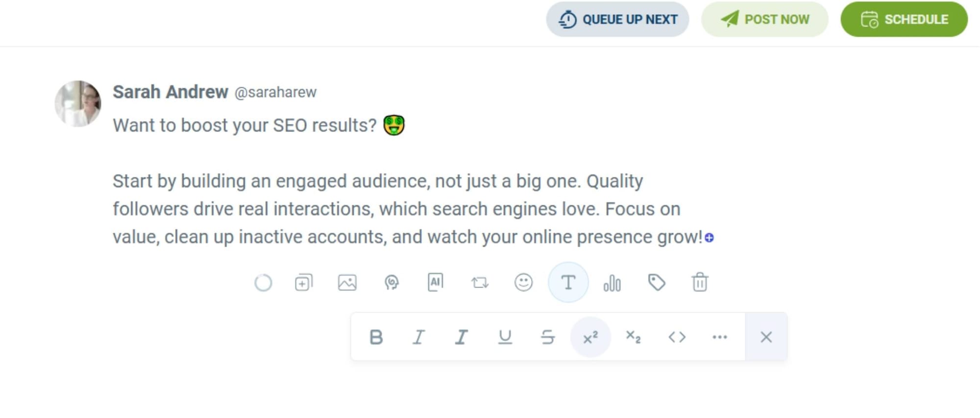Add a new post variation
The height and width of the screenshot is (418, 980).
(x=303, y=282)
